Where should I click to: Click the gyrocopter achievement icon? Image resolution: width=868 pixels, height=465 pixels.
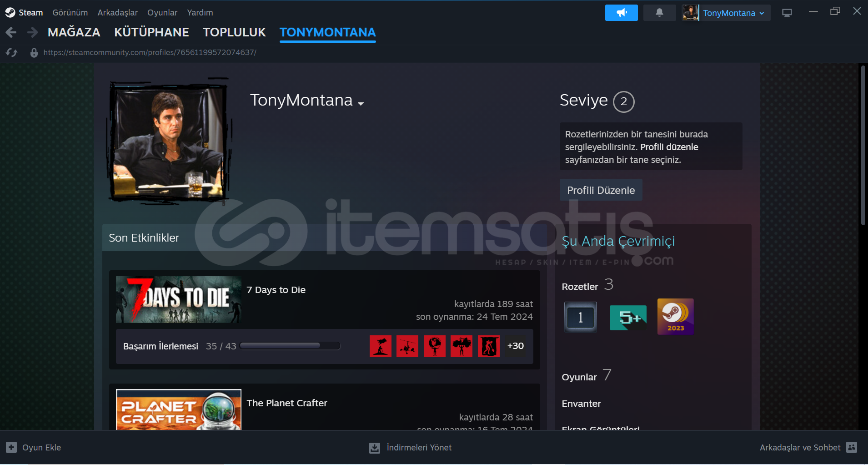[407, 346]
